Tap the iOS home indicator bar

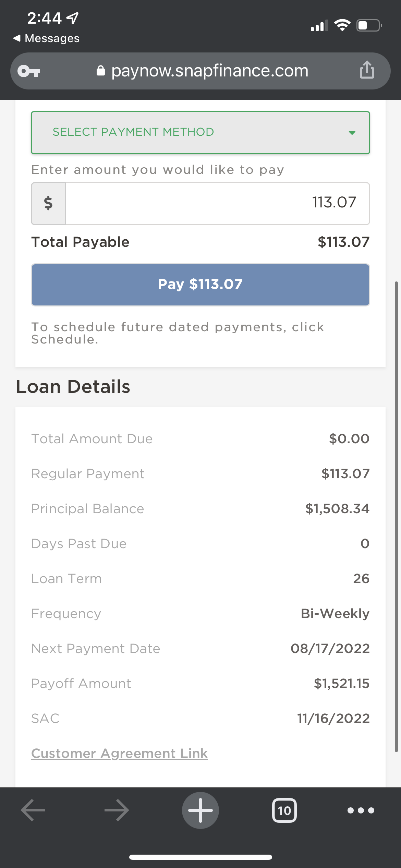(200, 857)
